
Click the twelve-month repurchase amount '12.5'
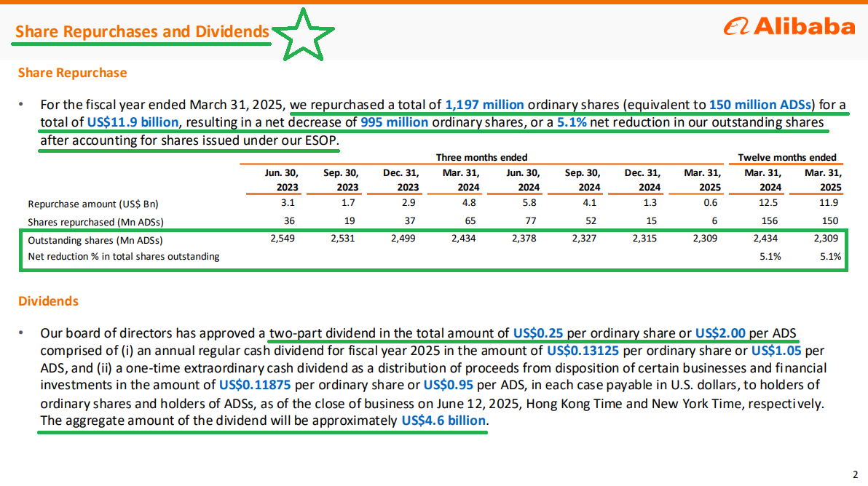tap(768, 202)
